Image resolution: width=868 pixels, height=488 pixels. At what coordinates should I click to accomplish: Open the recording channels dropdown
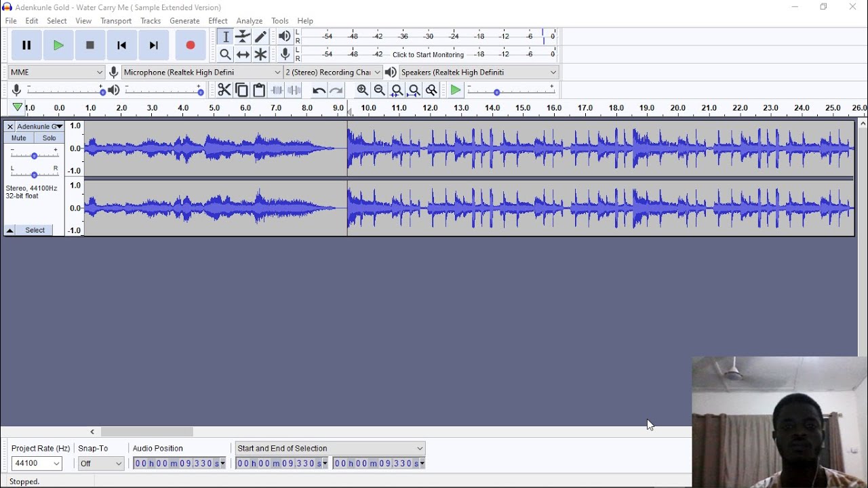[x=333, y=73]
